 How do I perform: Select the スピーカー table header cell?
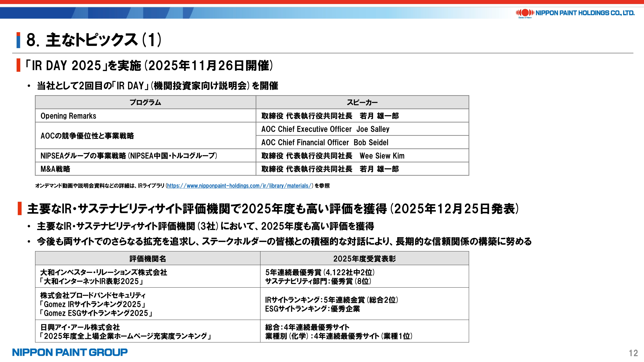(x=362, y=102)
